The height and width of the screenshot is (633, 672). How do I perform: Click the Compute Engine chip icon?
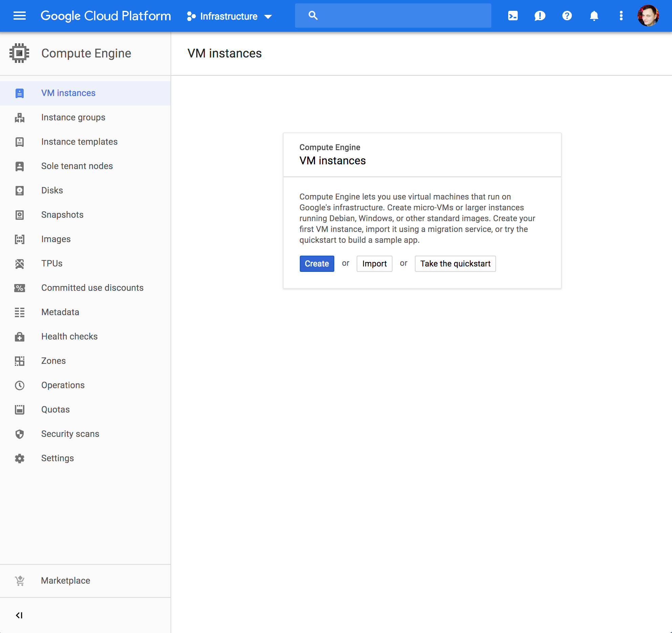(19, 53)
